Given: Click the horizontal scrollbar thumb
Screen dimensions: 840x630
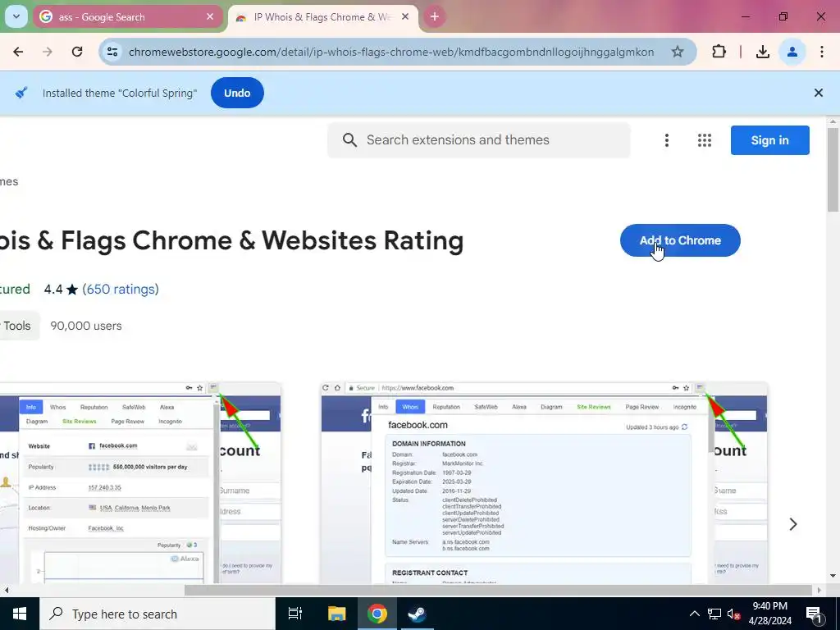Looking at the screenshot, I should click(x=498, y=591).
